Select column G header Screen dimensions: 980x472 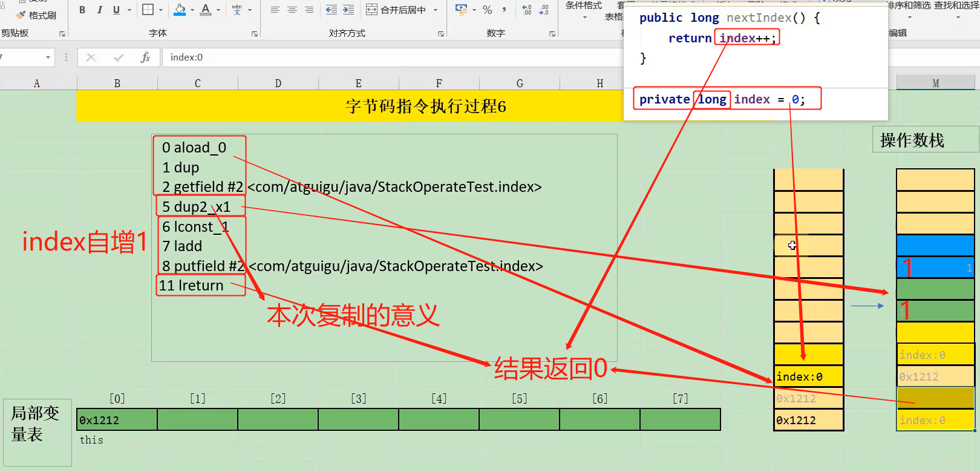tap(520, 84)
